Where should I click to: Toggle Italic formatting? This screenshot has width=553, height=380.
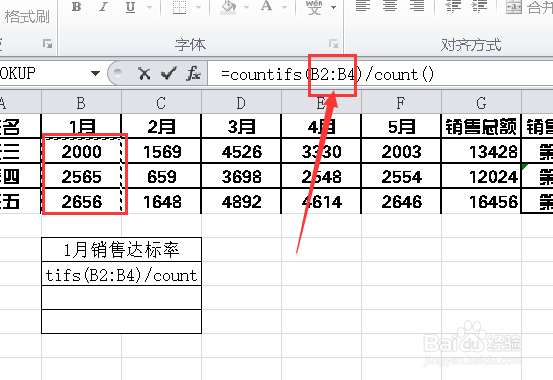click(103, 7)
